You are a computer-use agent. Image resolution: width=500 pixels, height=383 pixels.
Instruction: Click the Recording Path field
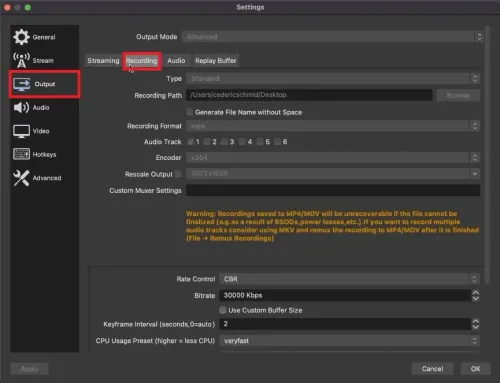pos(309,95)
